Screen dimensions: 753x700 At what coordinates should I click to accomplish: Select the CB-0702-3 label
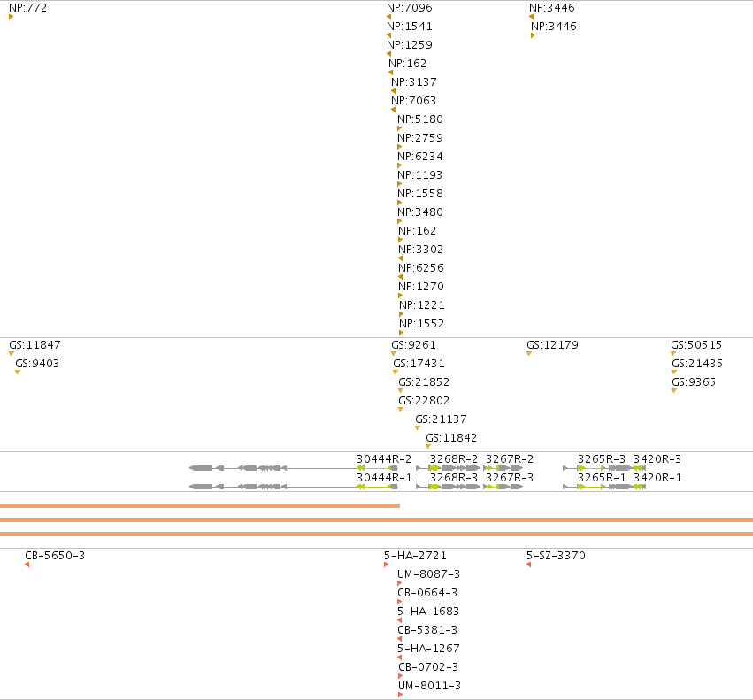click(x=428, y=667)
